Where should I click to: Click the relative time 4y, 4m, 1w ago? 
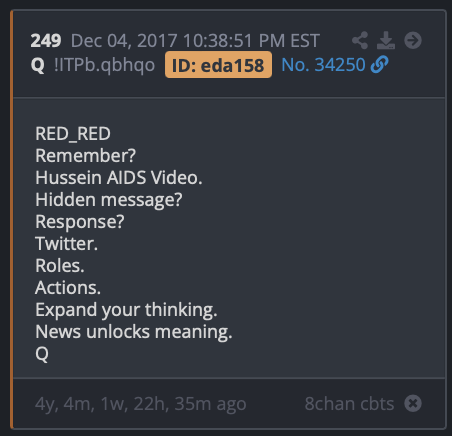[141, 404]
